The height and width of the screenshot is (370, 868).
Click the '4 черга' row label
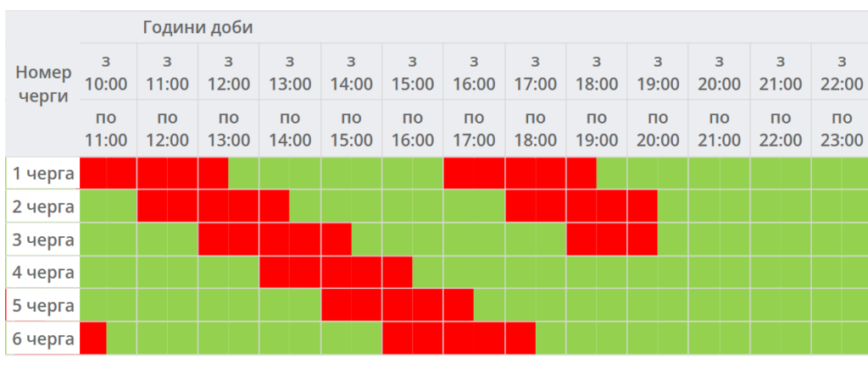coord(42,273)
